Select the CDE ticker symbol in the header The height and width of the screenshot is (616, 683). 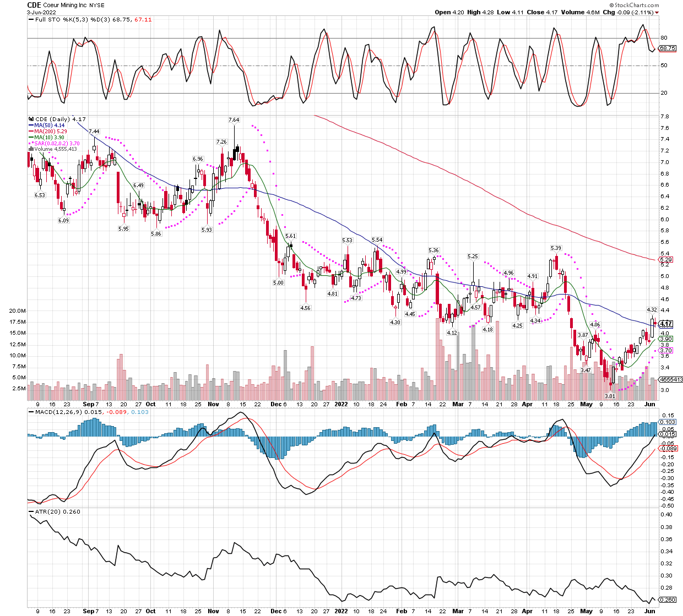(34, 5)
